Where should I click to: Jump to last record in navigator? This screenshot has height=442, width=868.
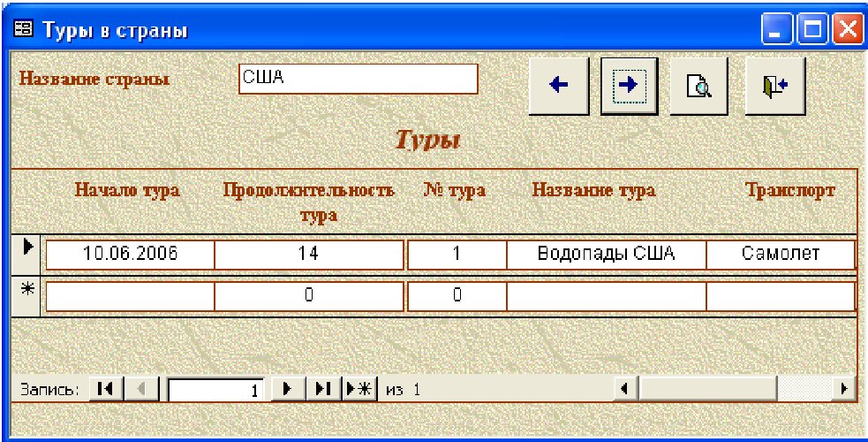pyautogui.click(x=323, y=389)
